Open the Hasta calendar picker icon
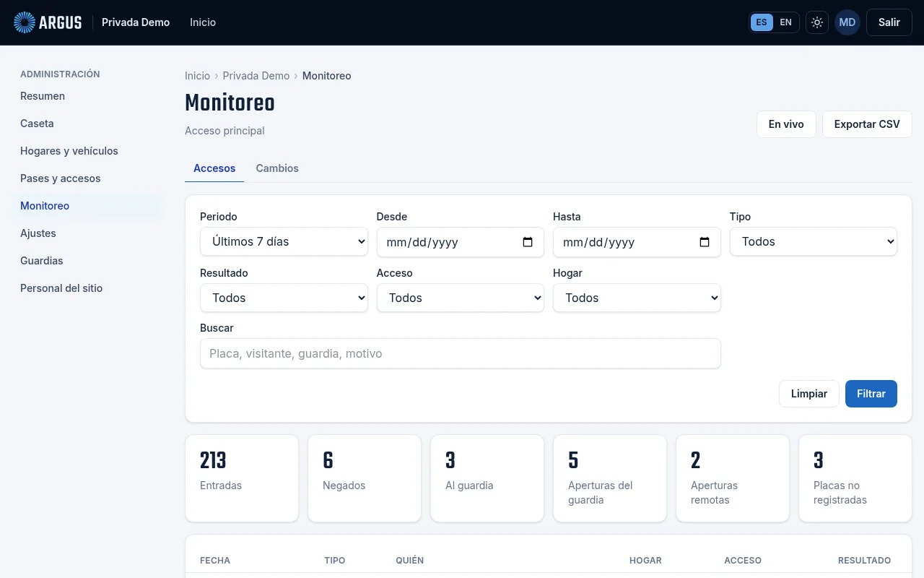The height and width of the screenshot is (578, 924). tap(705, 242)
